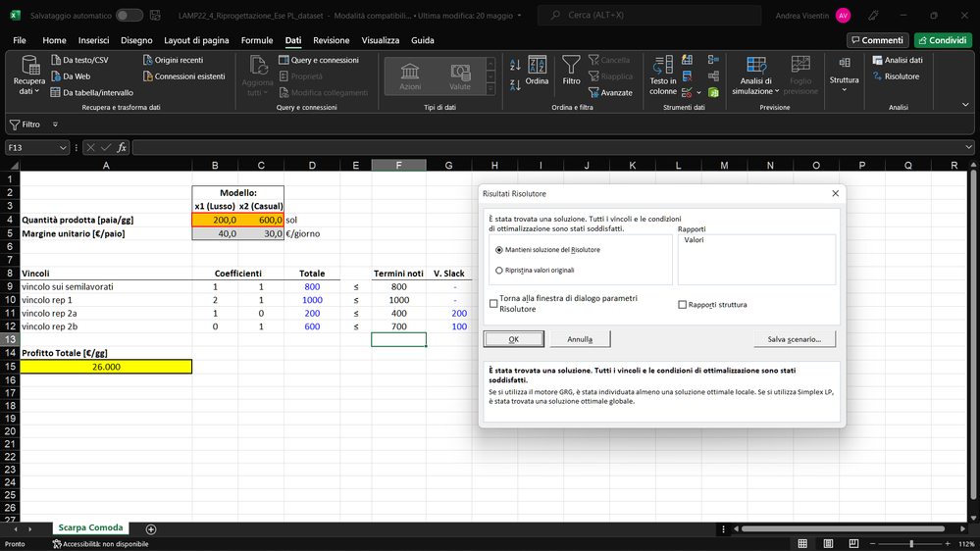Screen dimensions: 980x551
Task: Click the zoom slider in status bar
Action: click(x=911, y=543)
